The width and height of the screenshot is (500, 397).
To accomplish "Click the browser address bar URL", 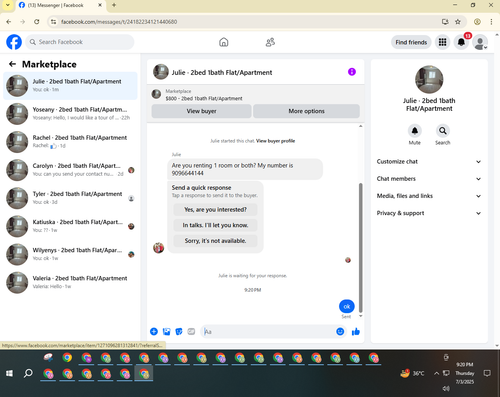I will point(119,22).
